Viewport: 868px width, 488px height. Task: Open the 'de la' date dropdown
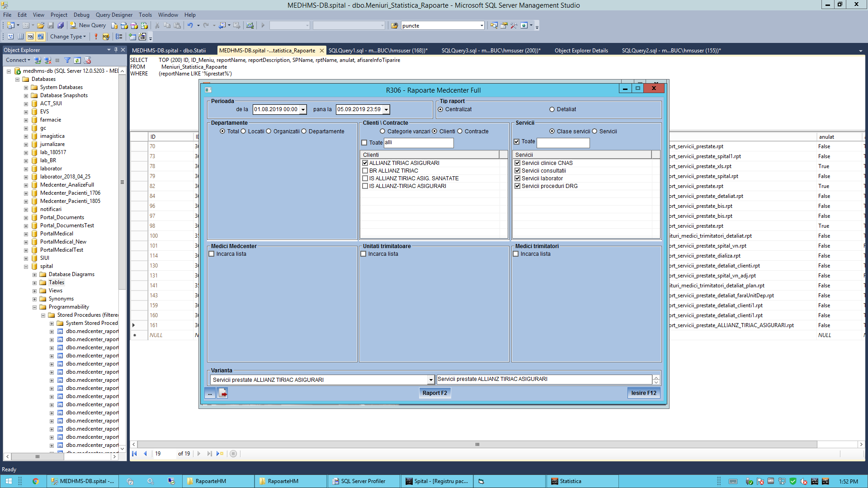click(x=303, y=110)
